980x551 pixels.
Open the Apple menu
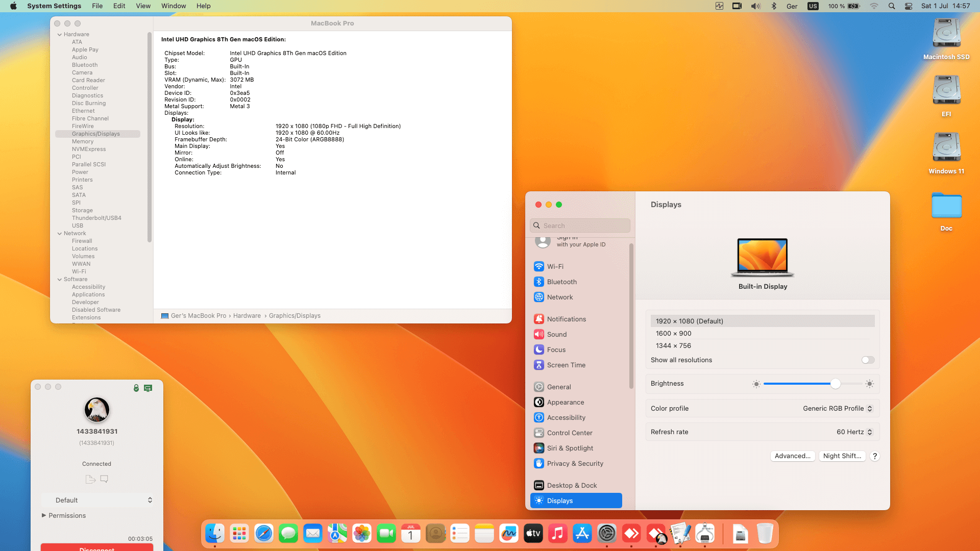click(13, 6)
